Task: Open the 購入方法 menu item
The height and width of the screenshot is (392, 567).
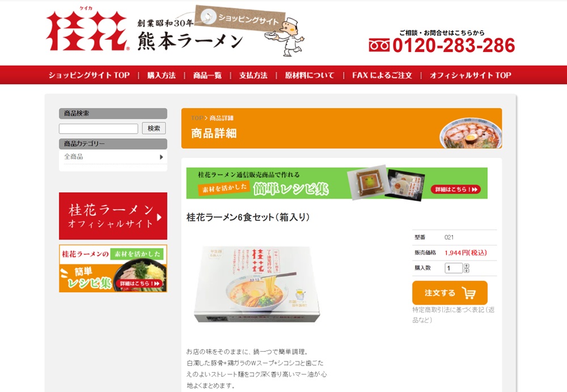Action: tap(161, 75)
